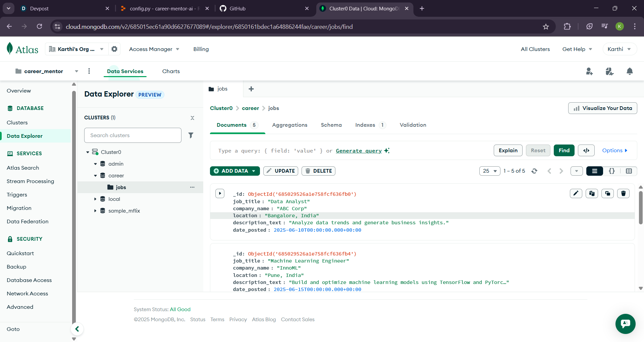The height and width of the screenshot is (342, 644).
Task: Go to the next page of documents
Action: coord(561,171)
